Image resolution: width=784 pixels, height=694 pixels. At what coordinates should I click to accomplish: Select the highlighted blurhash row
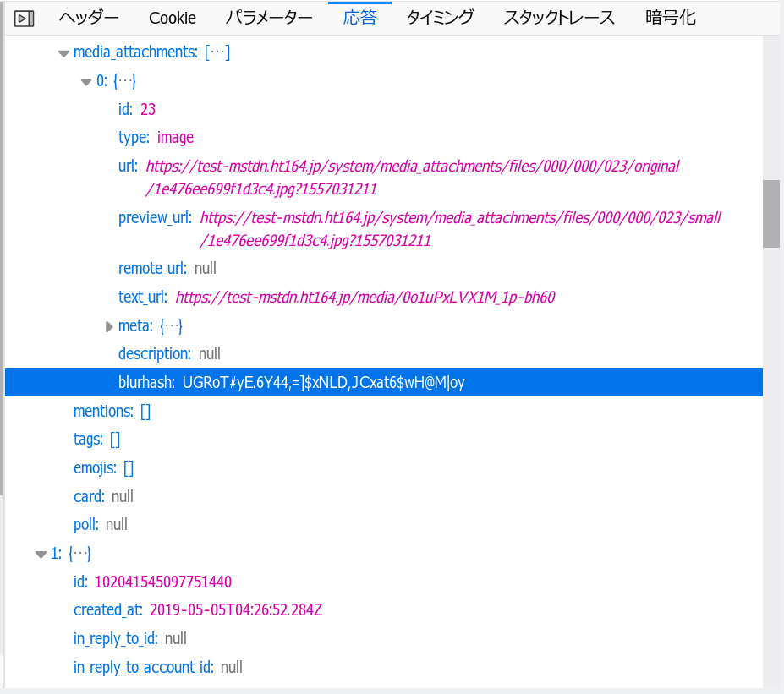[383, 382]
